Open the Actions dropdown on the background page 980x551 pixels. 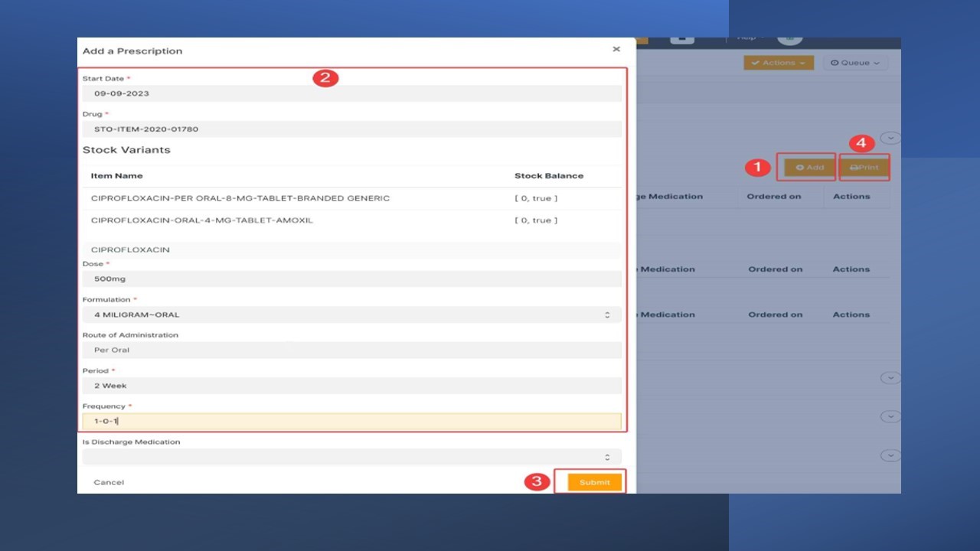coord(778,63)
